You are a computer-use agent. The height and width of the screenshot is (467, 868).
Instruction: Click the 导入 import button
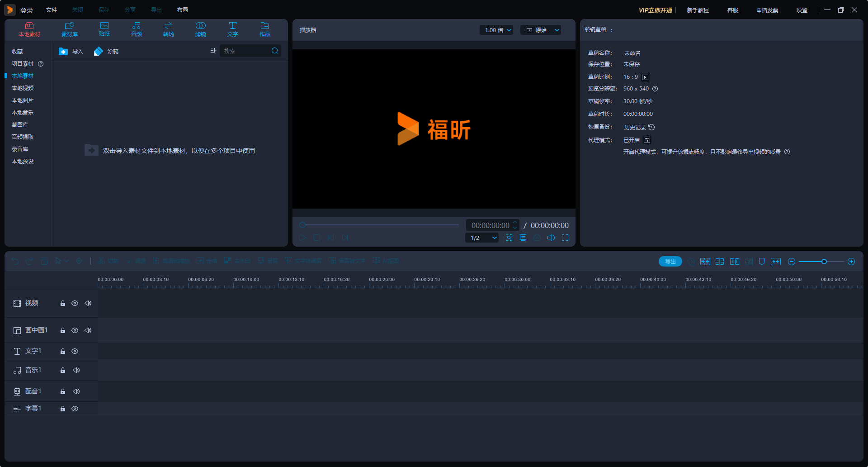[71, 52]
